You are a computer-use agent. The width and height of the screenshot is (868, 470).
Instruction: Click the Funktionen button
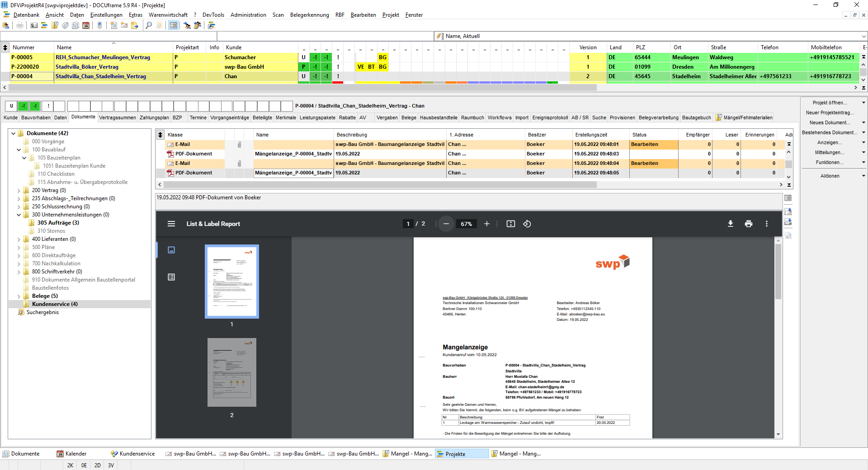click(x=830, y=163)
